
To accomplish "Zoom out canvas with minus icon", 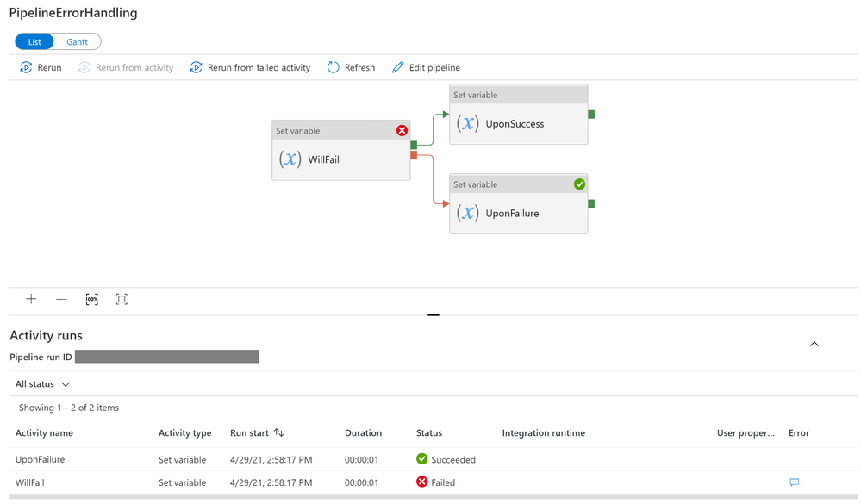I will tap(61, 299).
